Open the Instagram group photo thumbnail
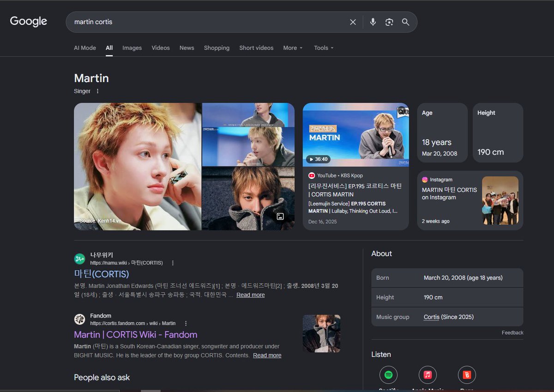 [x=500, y=201]
